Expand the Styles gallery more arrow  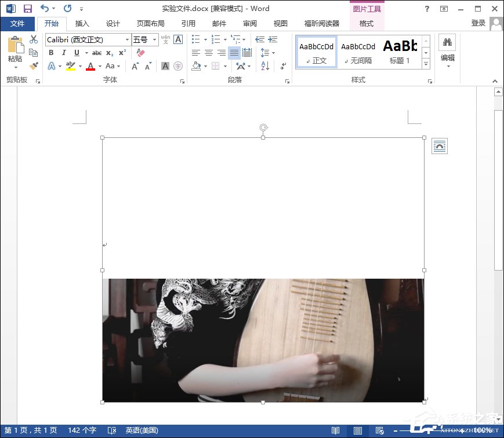click(x=426, y=64)
